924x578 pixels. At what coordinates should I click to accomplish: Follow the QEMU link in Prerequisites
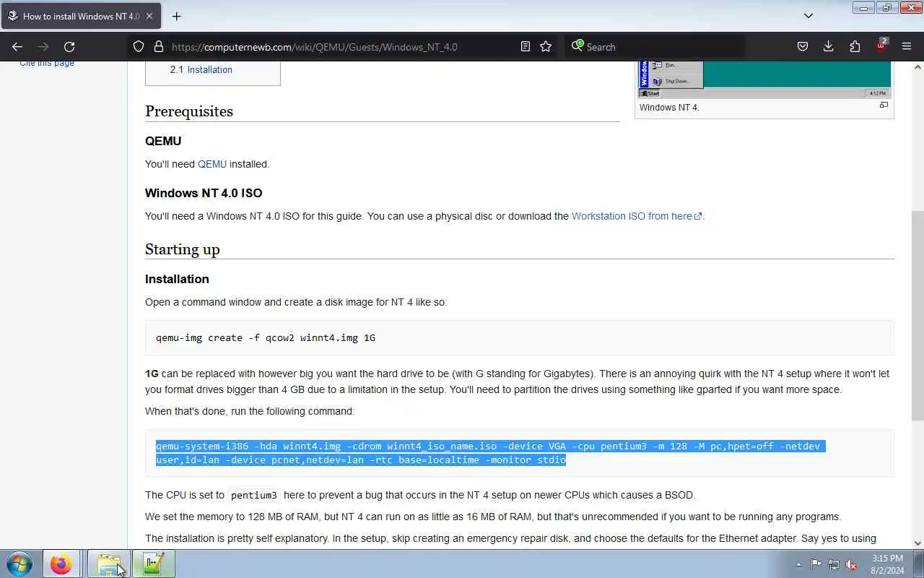click(212, 164)
